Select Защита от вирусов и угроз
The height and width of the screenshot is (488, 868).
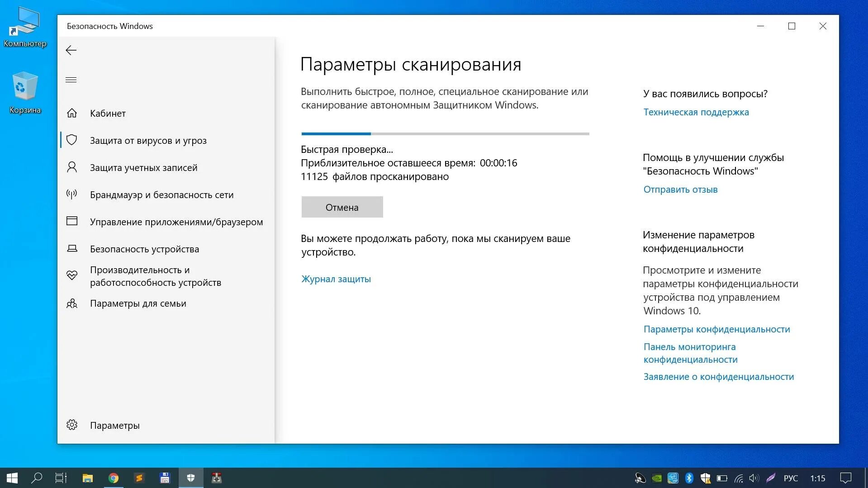[x=166, y=141]
